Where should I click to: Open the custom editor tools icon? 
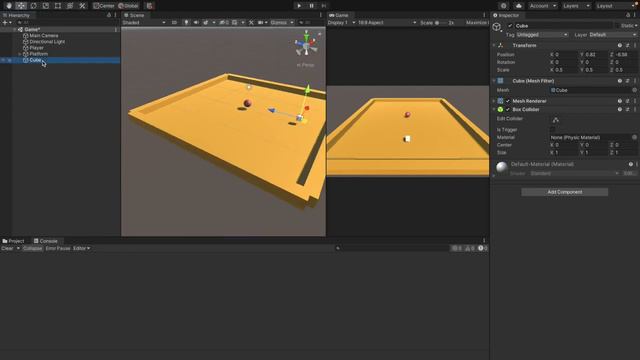pyautogui.click(x=82, y=6)
